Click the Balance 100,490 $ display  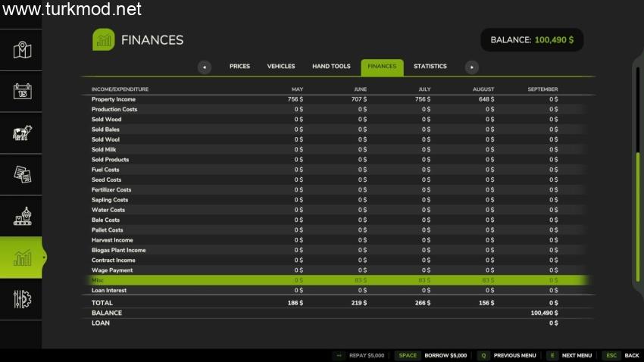tap(532, 40)
